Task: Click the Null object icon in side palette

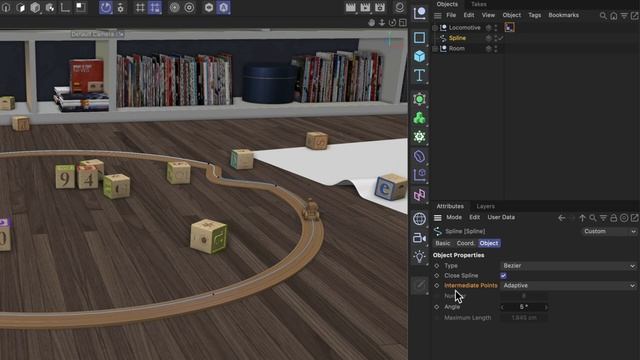Action: (x=419, y=13)
